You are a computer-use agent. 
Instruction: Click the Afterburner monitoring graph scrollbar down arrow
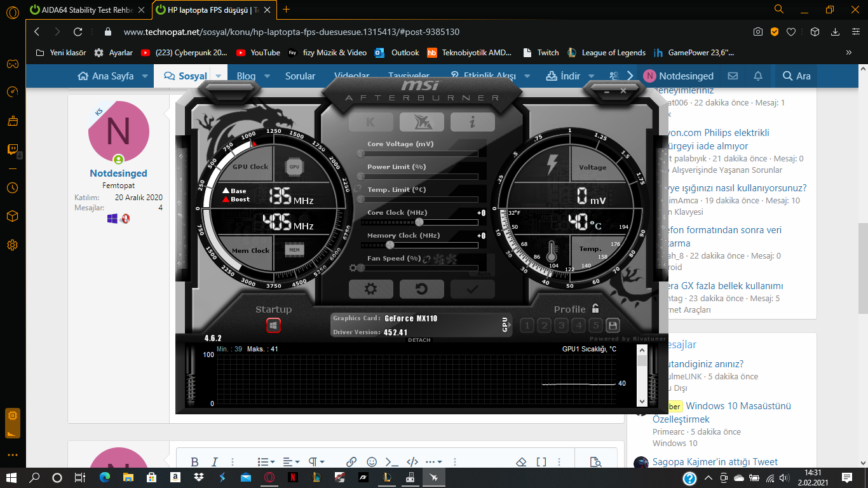click(642, 401)
